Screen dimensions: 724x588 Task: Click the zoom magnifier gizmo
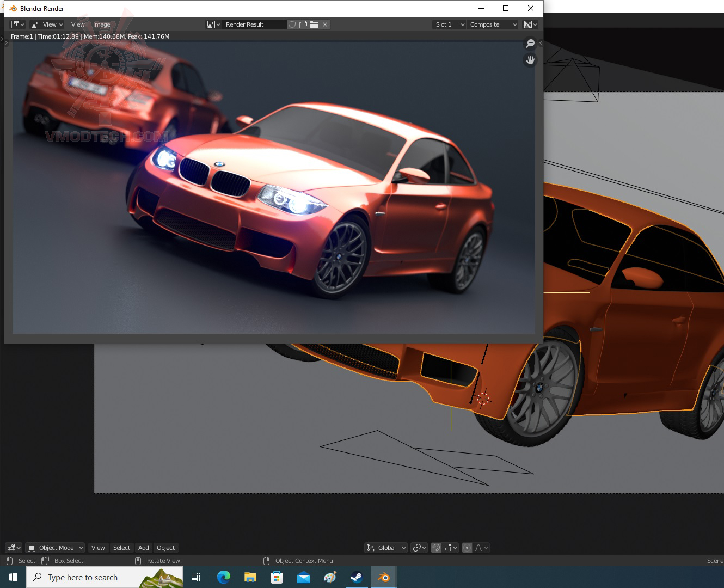[x=530, y=44]
